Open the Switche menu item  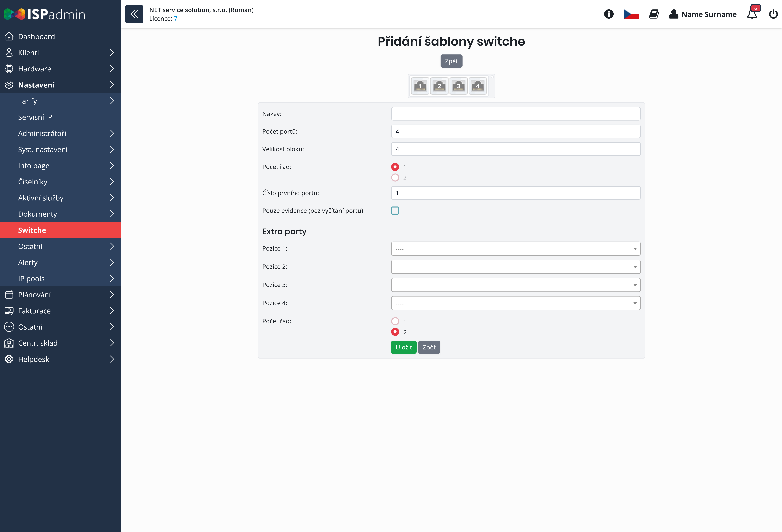(61, 230)
